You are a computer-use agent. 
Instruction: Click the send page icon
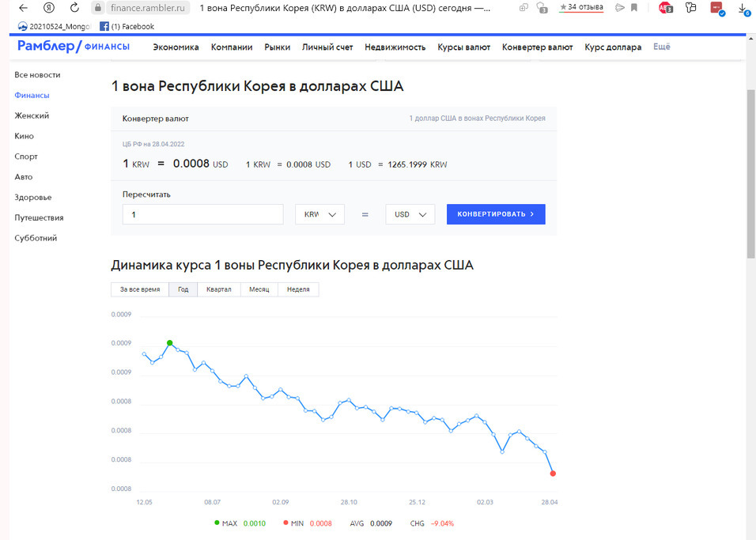620,8
